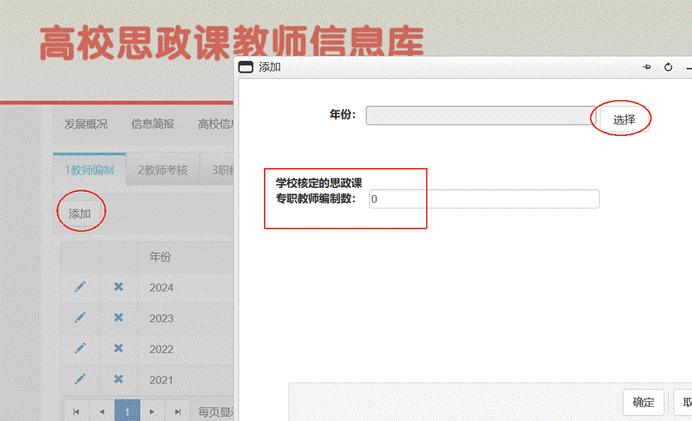Delete the 2023 row with X icon
The height and width of the screenshot is (421, 692).
click(118, 318)
